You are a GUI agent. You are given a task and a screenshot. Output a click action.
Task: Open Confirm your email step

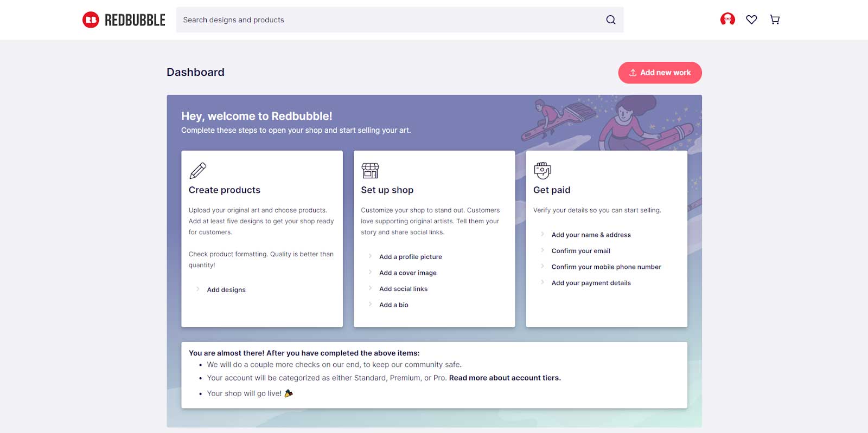[x=580, y=251]
